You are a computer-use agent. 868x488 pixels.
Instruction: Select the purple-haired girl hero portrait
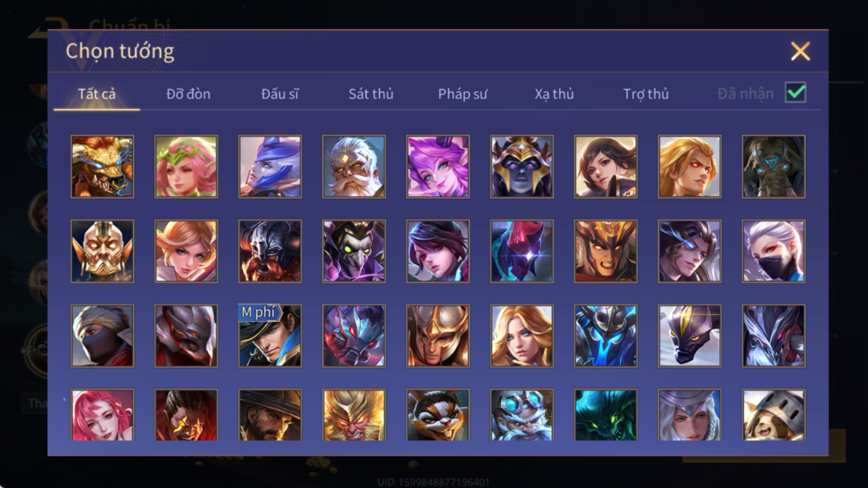[x=438, y=167]
